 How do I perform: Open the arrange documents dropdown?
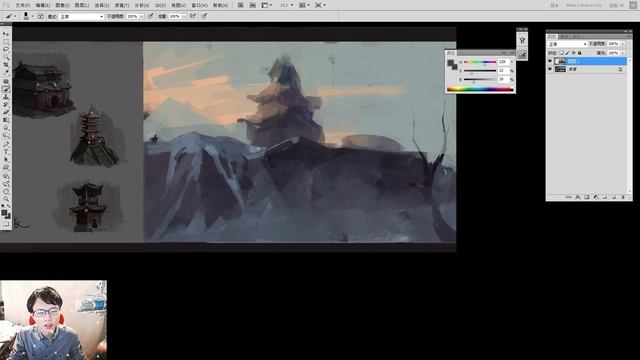click(x=304, y=5)
